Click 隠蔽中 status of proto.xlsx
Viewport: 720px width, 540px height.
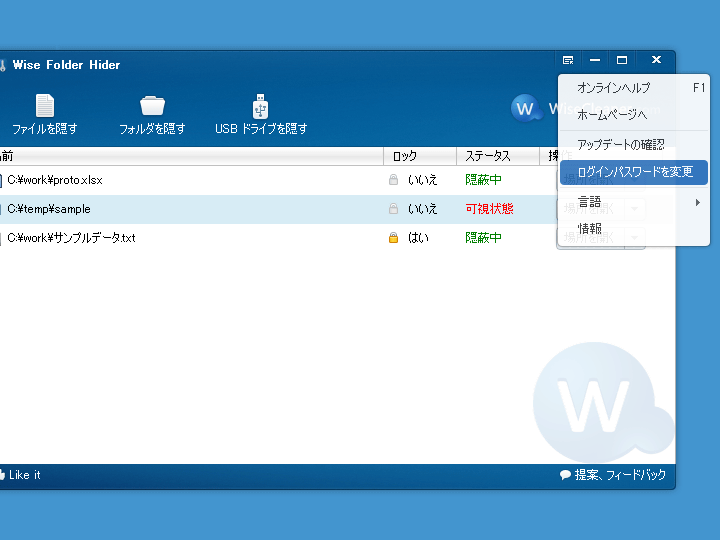(x=483, y=180)
